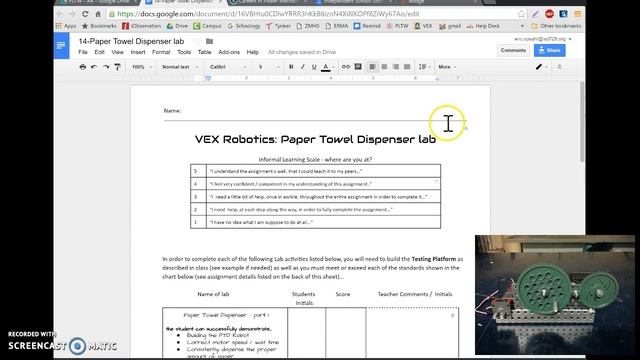Expand the More toolbar options
Screen dimensions: 640x360
[x=447, y=67]
